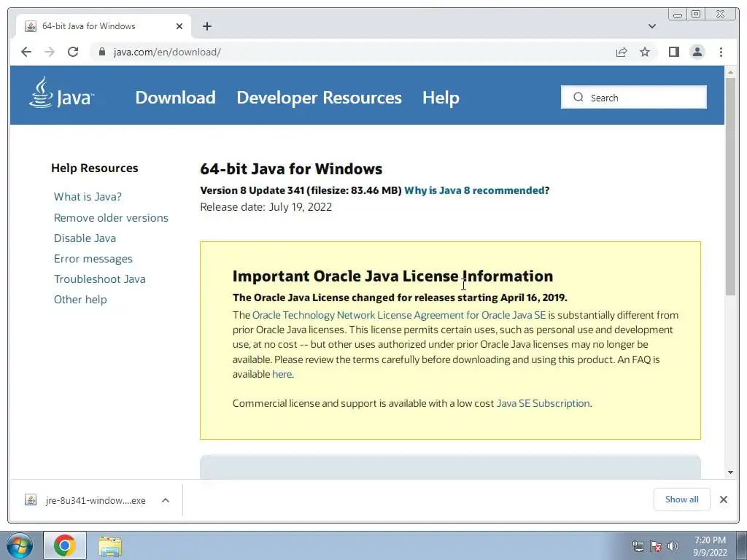
Task: Bookmark this page with the star
Action: 645,52
